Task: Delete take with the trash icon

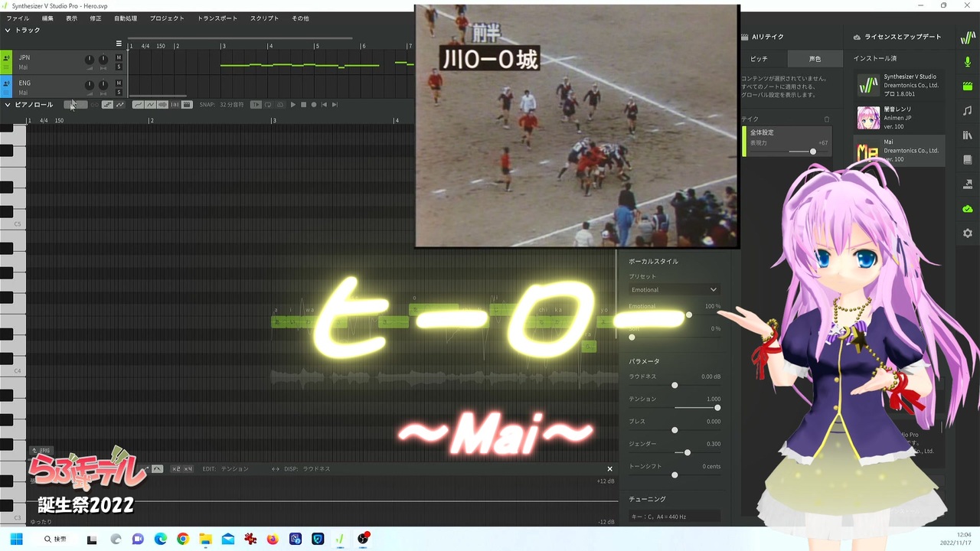Action: coord(827,119)
